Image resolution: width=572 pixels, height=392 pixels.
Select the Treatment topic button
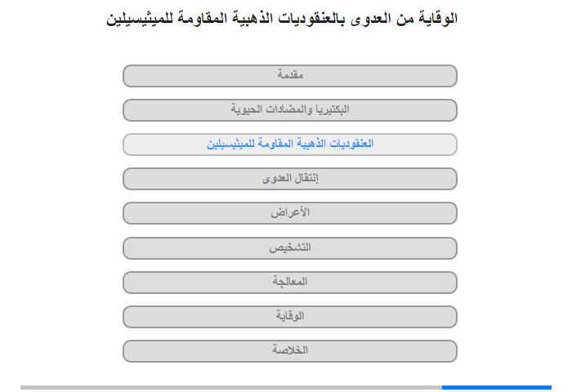289,283
